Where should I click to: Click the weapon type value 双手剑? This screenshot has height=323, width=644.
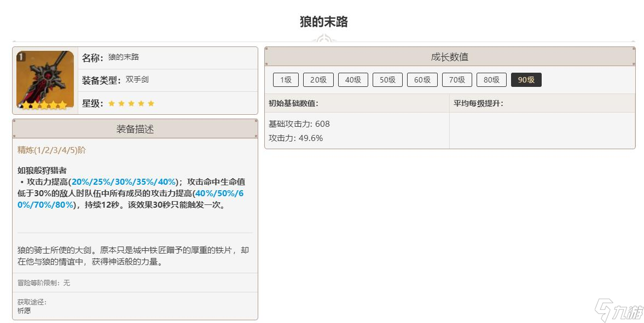(137, 79)
